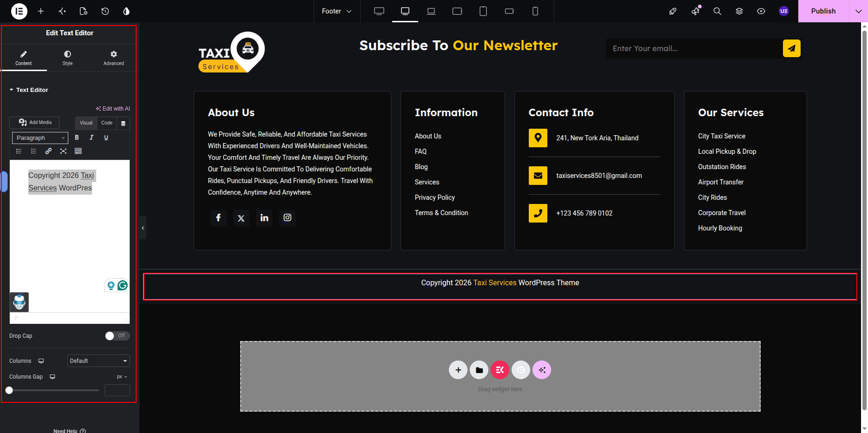Click the Grammarly icon in editor
The height and width of the screenshot is (433, 868).
tap(123, 285)
